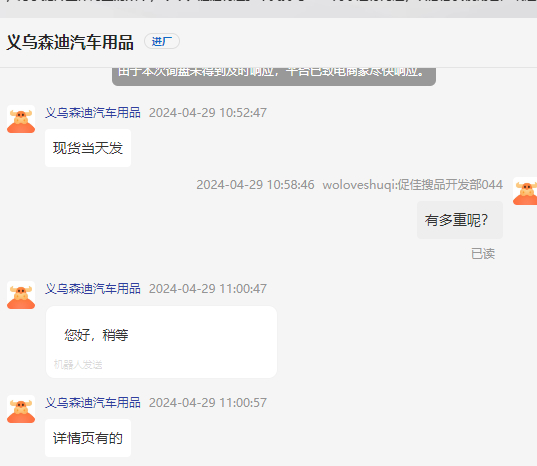Viewport: 537px width, 466px height.
Task: Select the 详情页有的 message bubble
Action: [x=88, y=438]
